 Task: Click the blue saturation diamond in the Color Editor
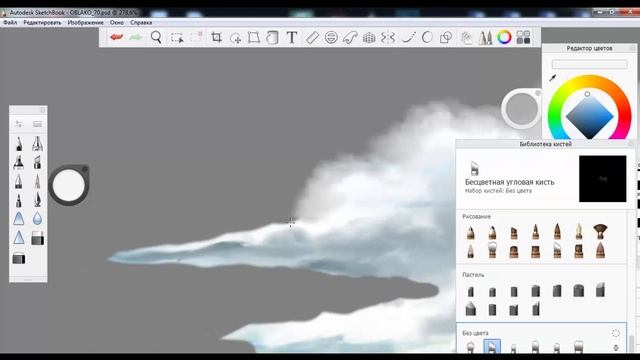coord(589,116)
